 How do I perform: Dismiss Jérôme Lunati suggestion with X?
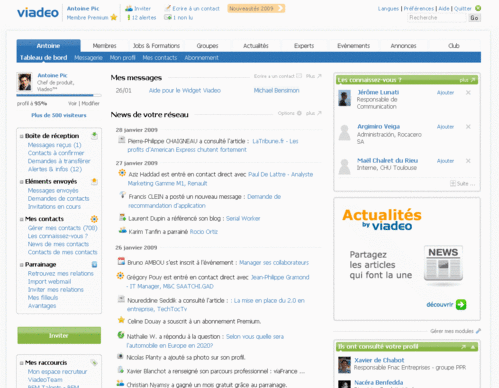pyautogui.click(x=468, y=93)
